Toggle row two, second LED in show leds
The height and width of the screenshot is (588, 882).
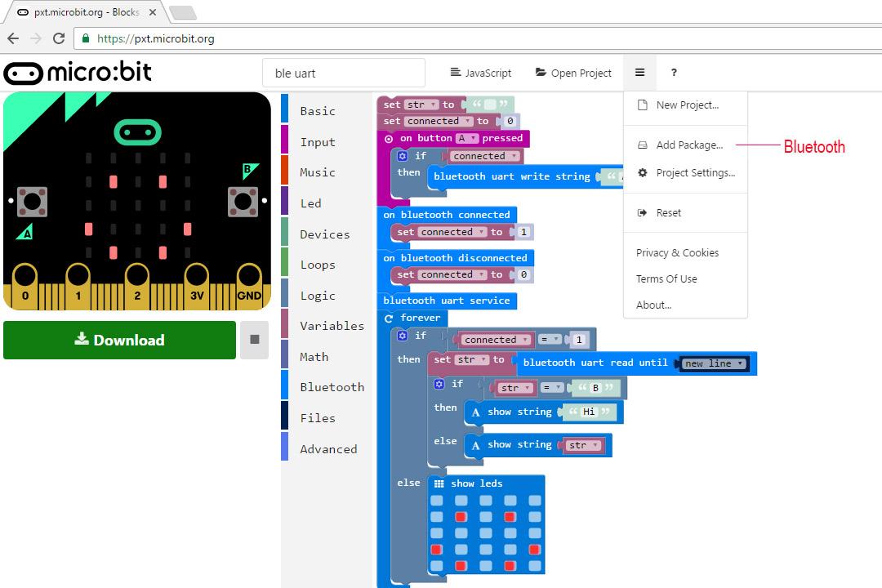click(461, 516)
